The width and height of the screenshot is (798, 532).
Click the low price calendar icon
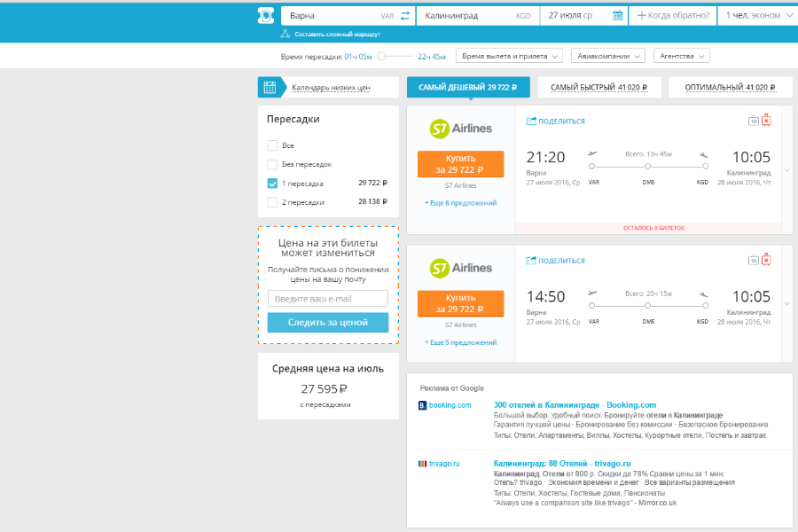pyautogui.click(x=270, y=87)
